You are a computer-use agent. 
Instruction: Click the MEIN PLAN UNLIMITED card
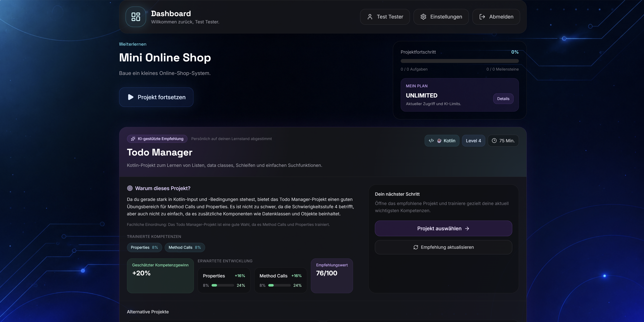point(459,95)
